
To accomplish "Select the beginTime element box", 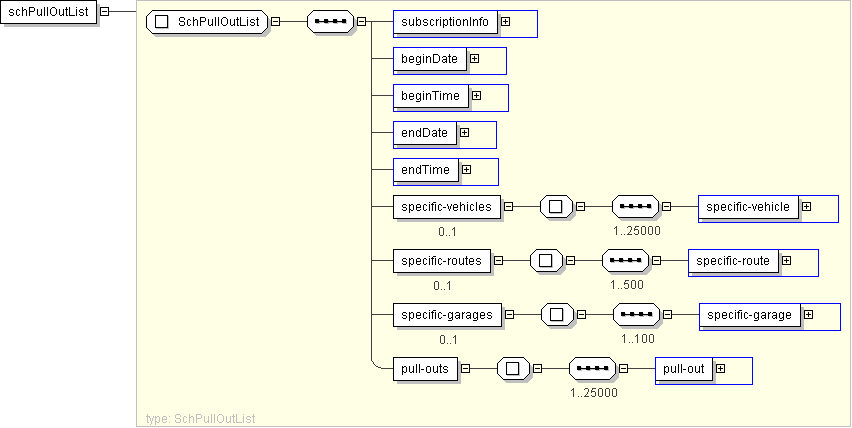I will click(430, 96).
